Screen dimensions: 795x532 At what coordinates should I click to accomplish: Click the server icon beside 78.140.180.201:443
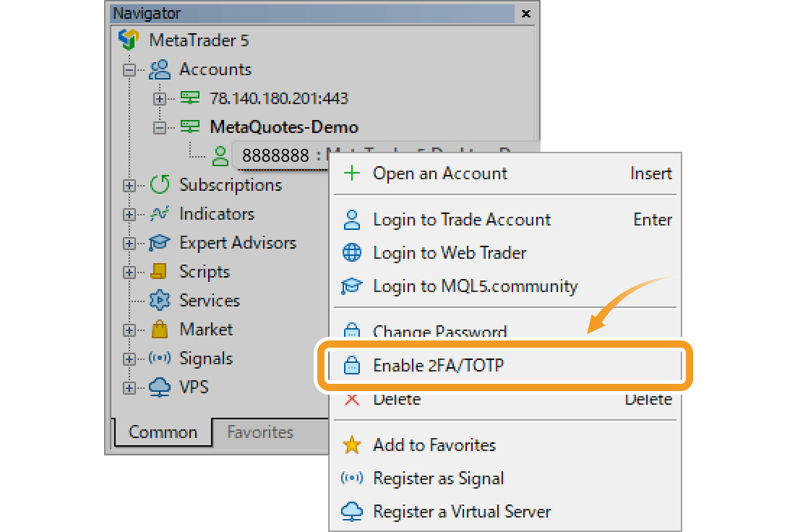tap(190, 98)
